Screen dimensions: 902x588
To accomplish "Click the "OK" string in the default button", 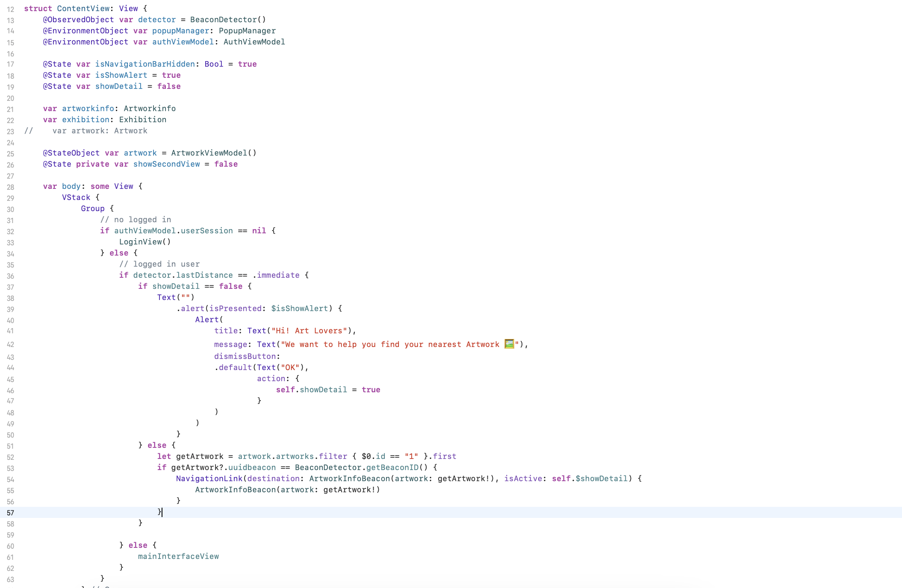I will click(290, 367).
